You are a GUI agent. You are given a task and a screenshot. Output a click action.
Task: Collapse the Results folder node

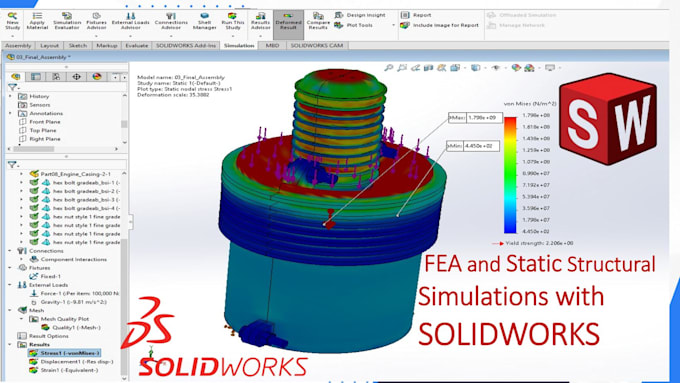(x=10, y=344)
